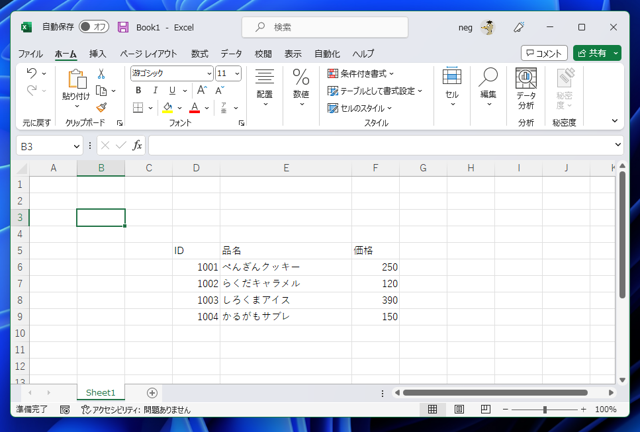Switch to the 校閲 tab

click(263, 53)
